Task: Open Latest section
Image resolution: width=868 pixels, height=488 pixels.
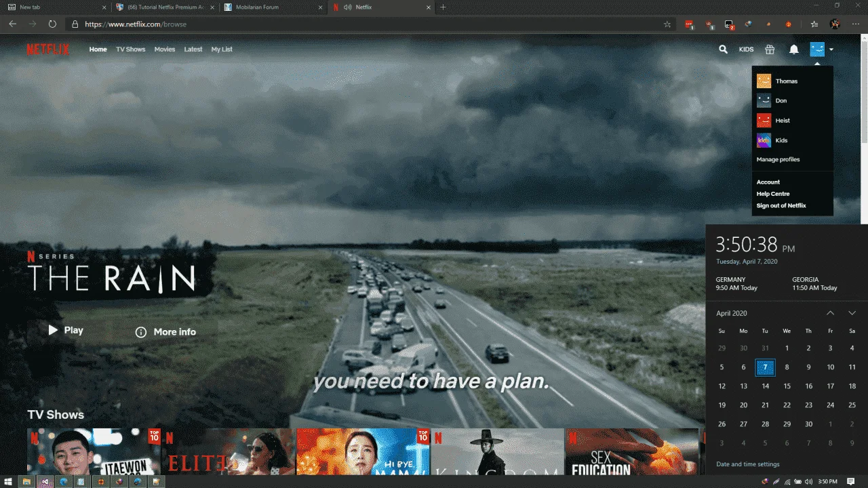Action: click(x=193, y=49)
